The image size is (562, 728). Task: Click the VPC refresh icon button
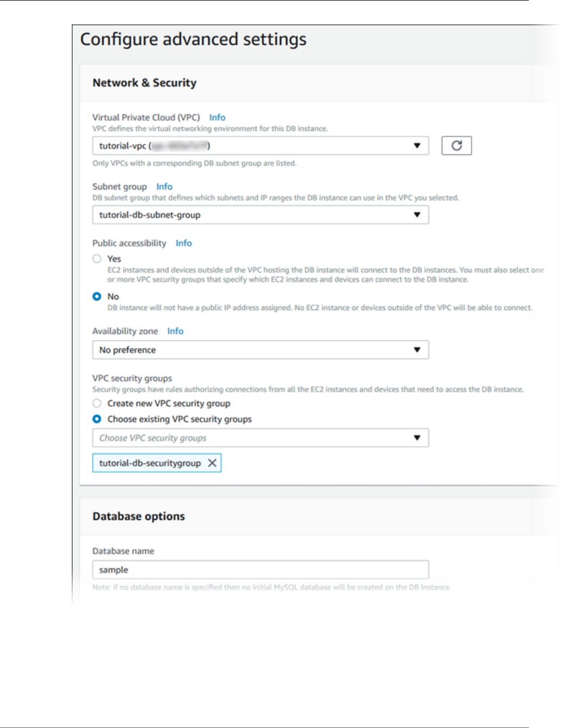pyautogui.click(x=456, y=146)
